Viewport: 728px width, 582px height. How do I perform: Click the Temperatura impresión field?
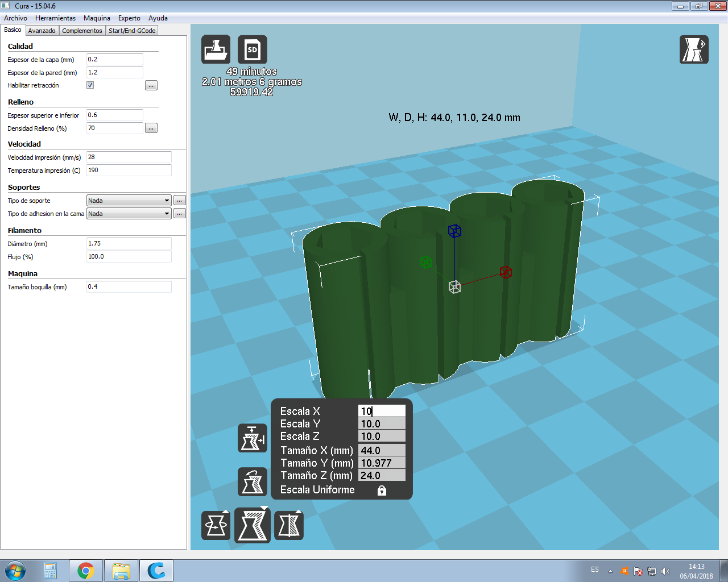coord(129,171)
